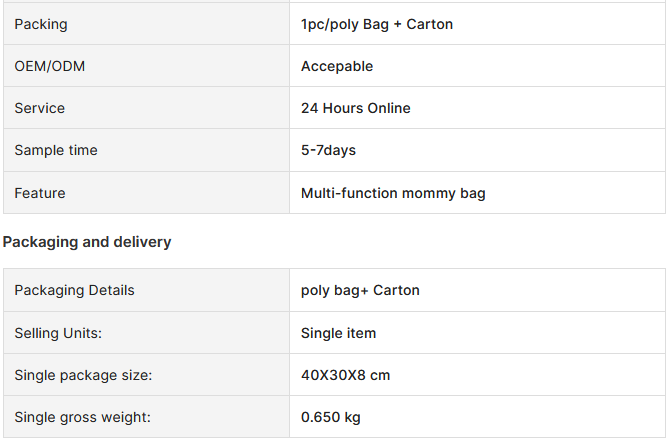Click the Packing label cell
Image resolution: width=671 pixels, height=440 pixels.
[146, 24]
